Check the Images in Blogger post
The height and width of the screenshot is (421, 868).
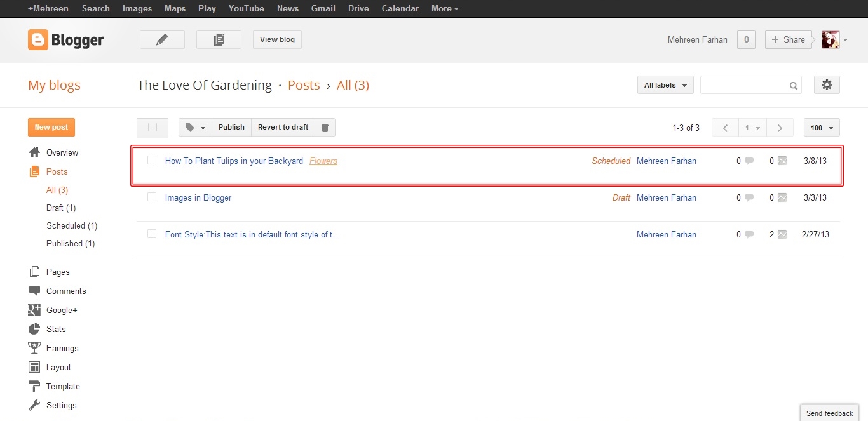(x=152, y=197)
